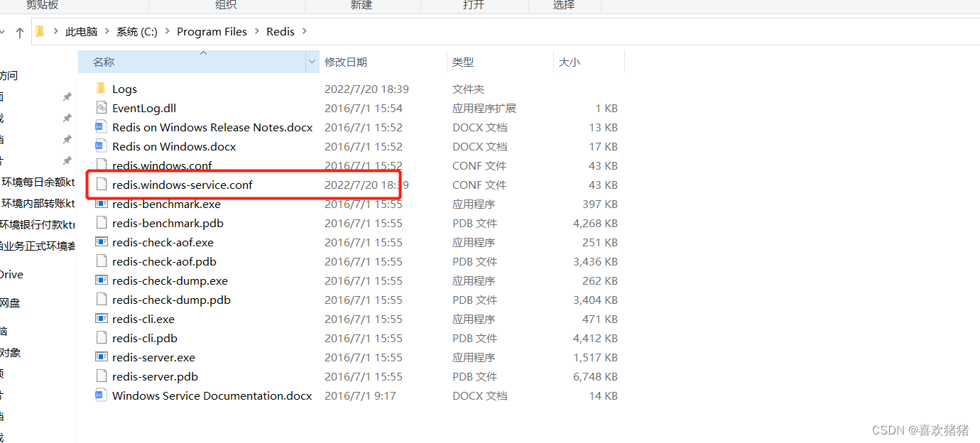Screen dimensions: 980x443
Task: Expand the chevron after 系统 (C:)
Action: point(168,32)
